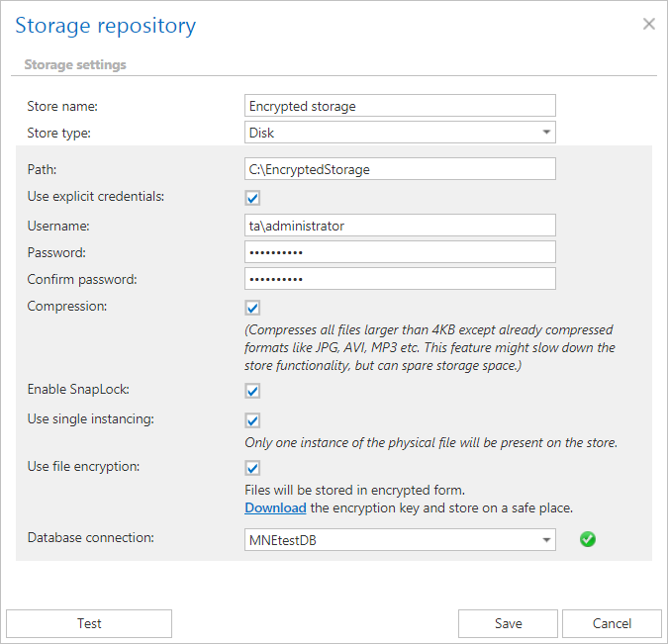Click the Password field
Image resolution: width=668 pixels, height=644 pixels.
[400, 252]
